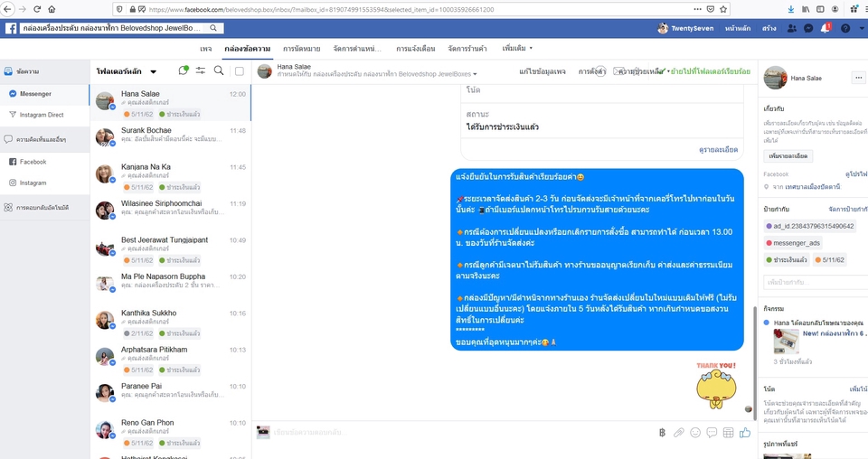Open the grid icon in reply bar

pos(729,433)
